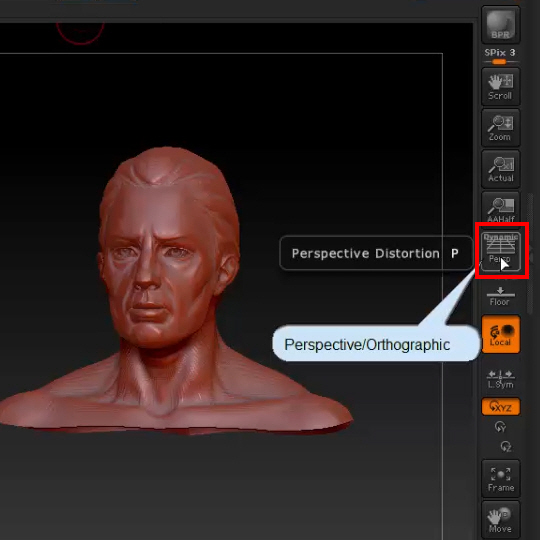The width and height of the screenshot is (540, 540).
Task: Select the Zoom document tool
Action: point(500,128)
